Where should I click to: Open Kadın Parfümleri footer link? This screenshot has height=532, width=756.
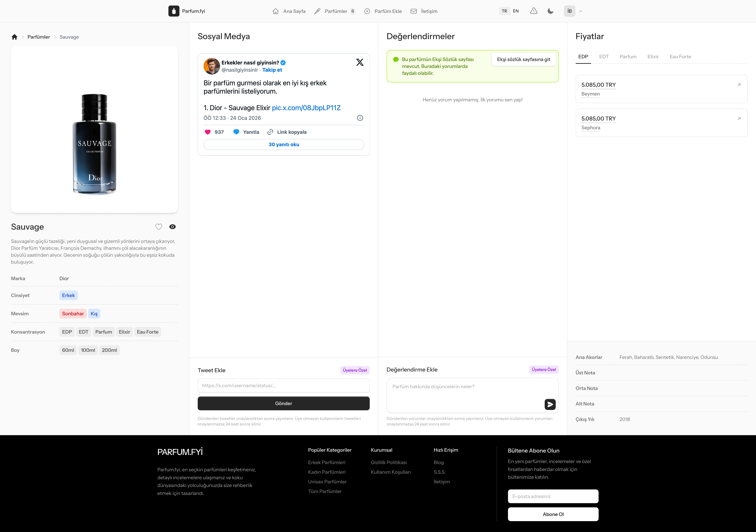[x=327, y=472]
